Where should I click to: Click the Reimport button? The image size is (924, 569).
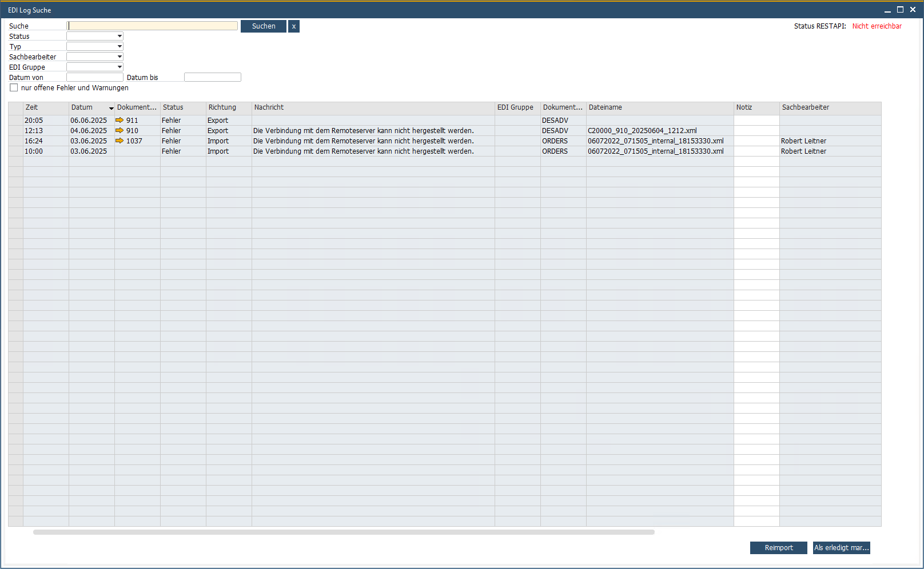(778, 548)
